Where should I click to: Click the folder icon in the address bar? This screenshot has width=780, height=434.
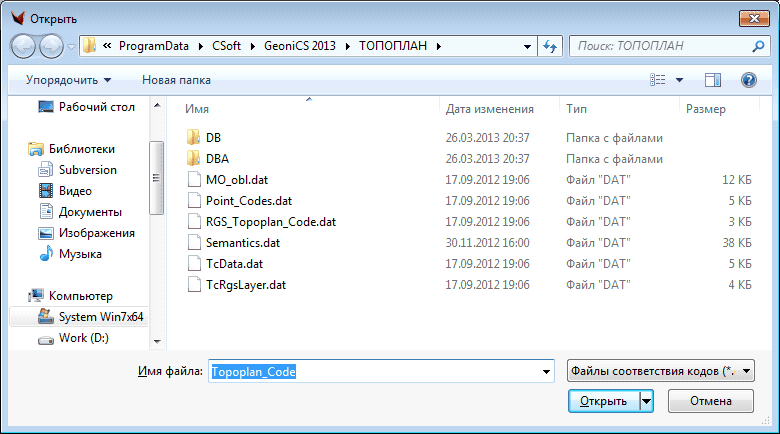(x=90, y=46)
